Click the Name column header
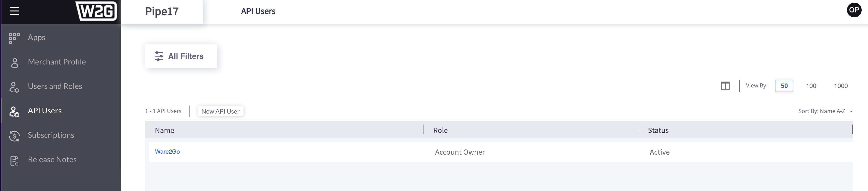This screenshot has height=191, width=868. click(x=165, y=130)
